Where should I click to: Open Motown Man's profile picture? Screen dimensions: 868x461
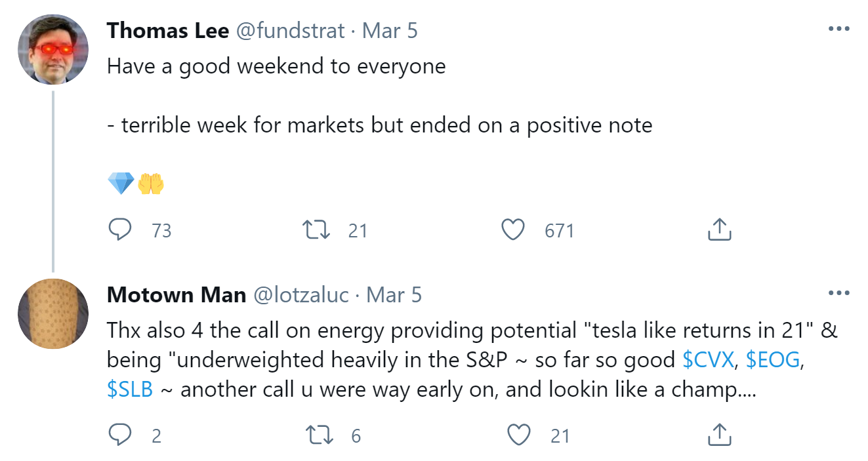tap(53, 313)
